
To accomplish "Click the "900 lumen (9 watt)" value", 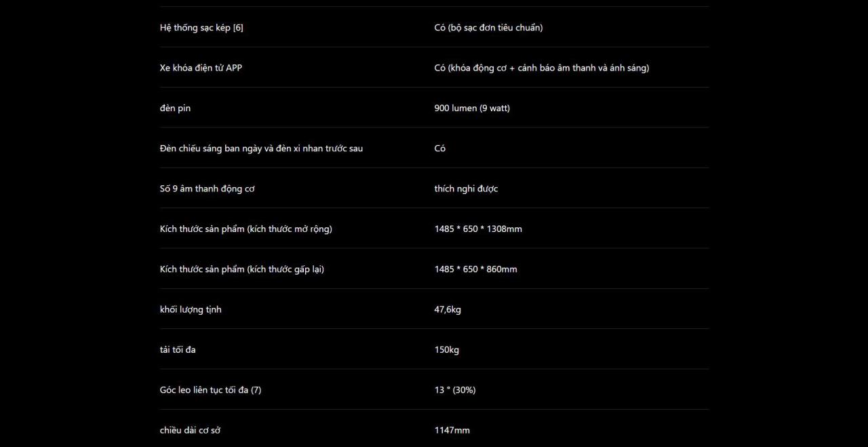I will click(x=472, y=109).
